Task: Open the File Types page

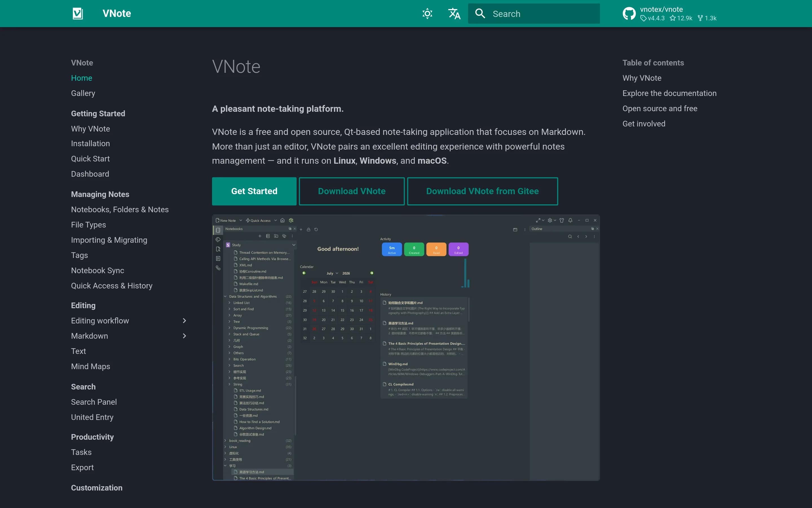Action: point(88,225)
